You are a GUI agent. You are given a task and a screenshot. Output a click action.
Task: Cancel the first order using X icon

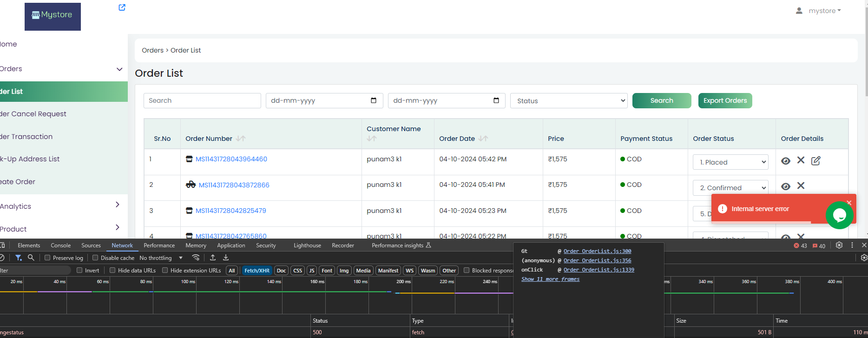[x=801, y=160]
